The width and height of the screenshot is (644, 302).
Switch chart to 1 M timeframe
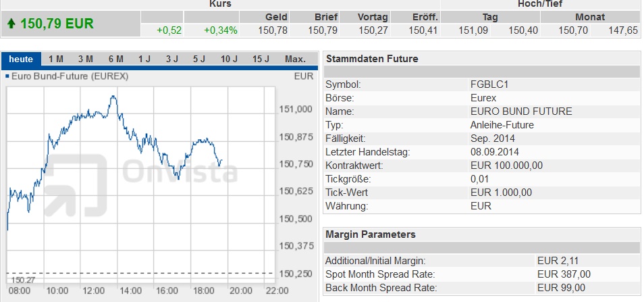click(56, 59)
